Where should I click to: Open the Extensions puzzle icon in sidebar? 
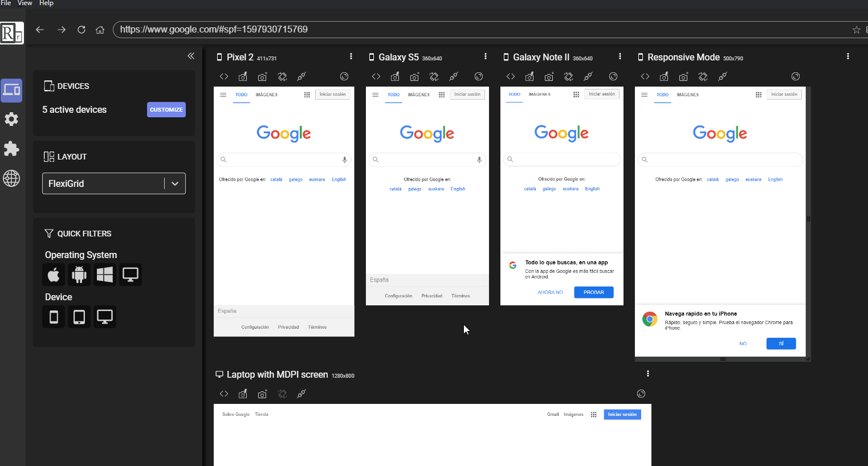(11, 149)
